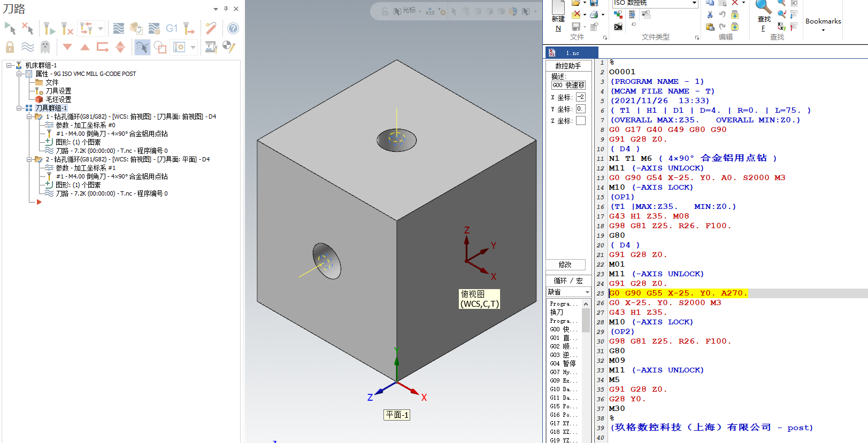Select 换刀 in the macro list

pos(557,312)
